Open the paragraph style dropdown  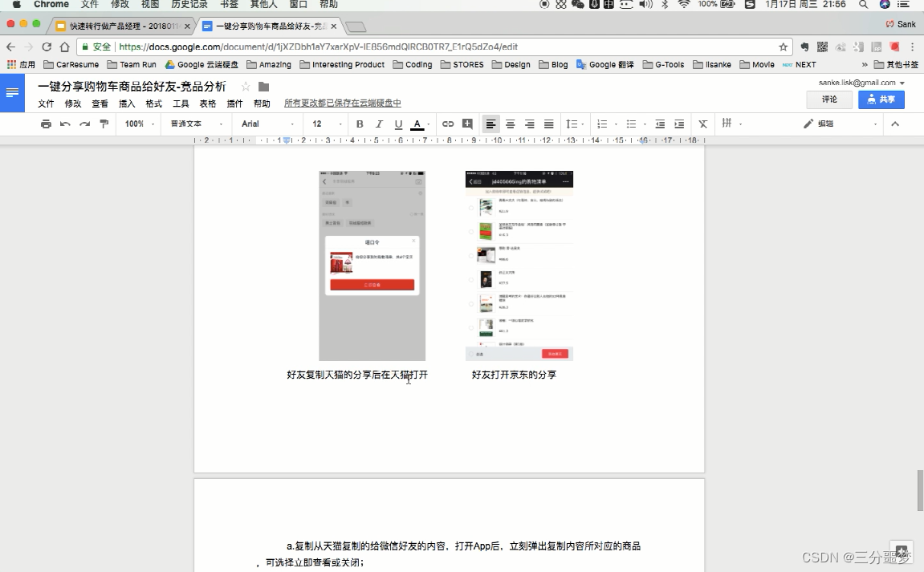pyautogui.click(x=197, y=124)
